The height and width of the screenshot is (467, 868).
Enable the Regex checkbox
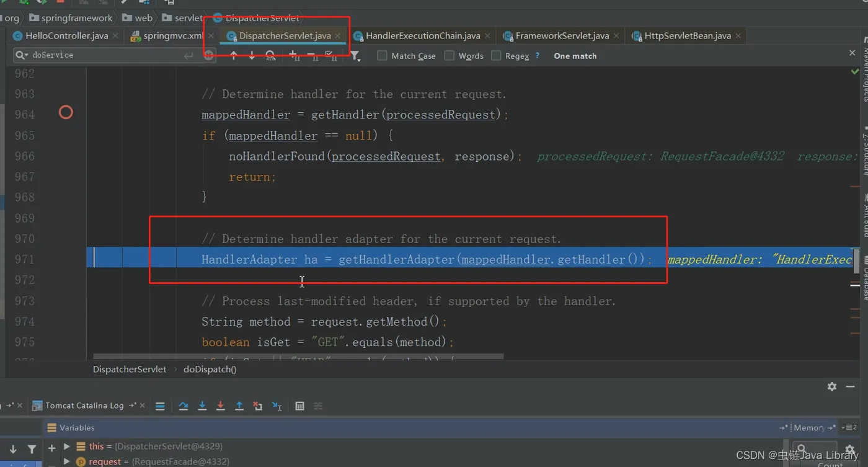[x=496, y=56]
